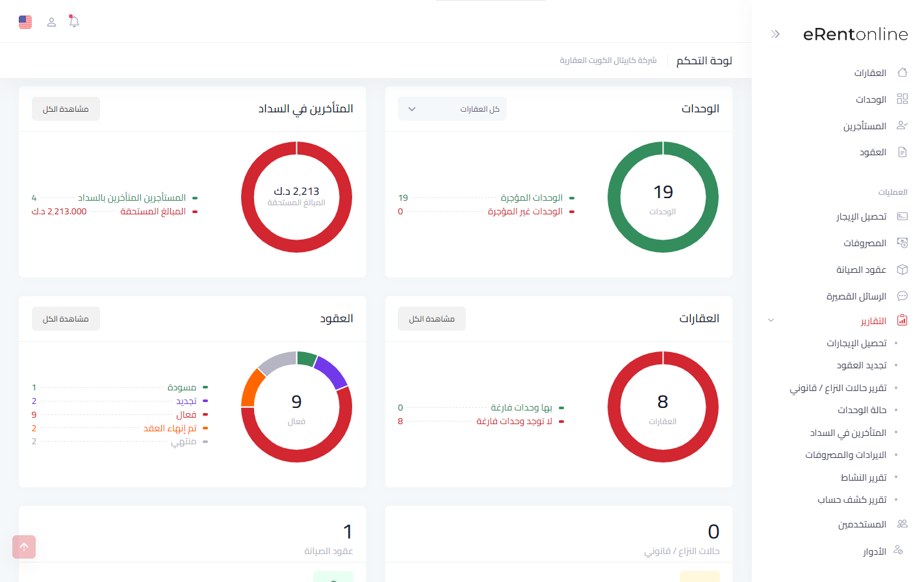Click مشاهدة الكل in العقود card
This screenshot has width=924, height=582.
(66, 319)
